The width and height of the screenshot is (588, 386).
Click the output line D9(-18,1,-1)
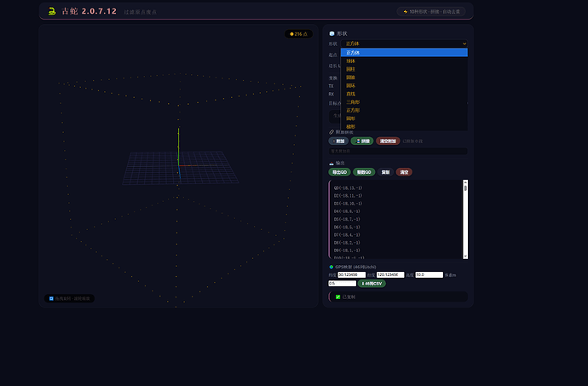click(x=347, y=251)
